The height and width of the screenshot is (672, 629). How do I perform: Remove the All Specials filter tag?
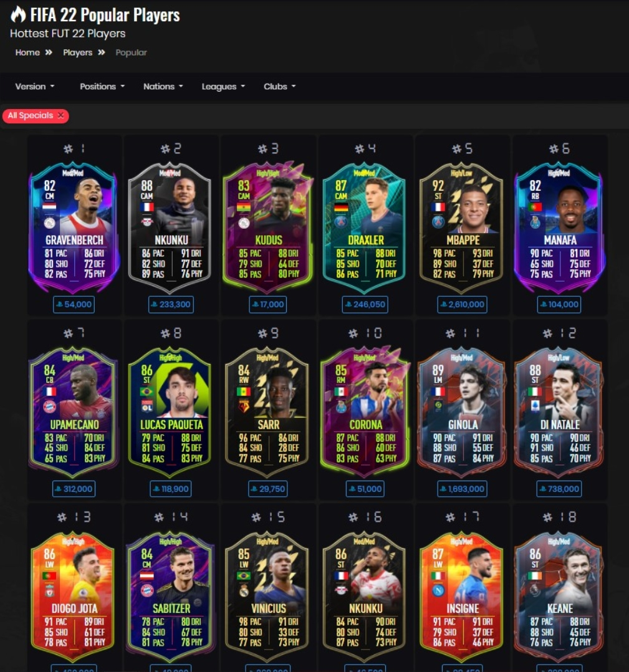61,115
